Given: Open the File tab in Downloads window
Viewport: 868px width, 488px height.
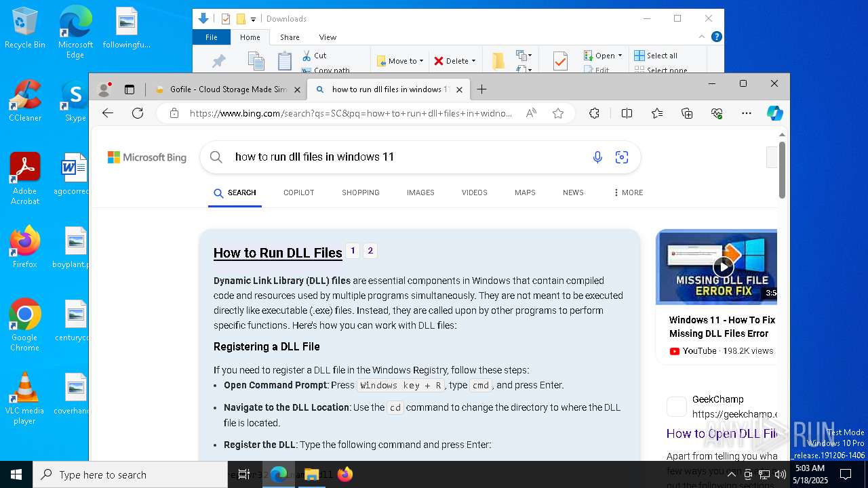Looking at the screenshot, I should click(x=212, y=37).
